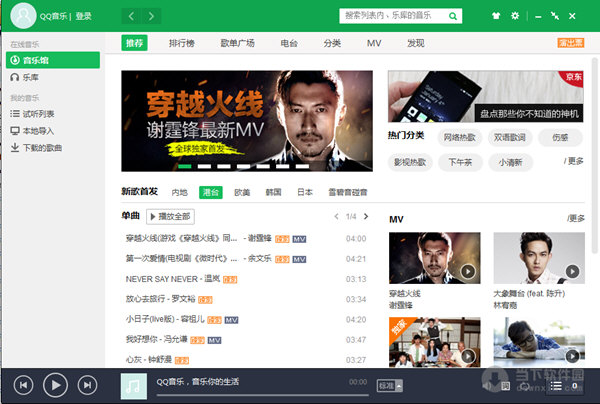Screen dimensions: 600x404
Task: Click MV badge on 小日子 song
Action: coord(231,320)
